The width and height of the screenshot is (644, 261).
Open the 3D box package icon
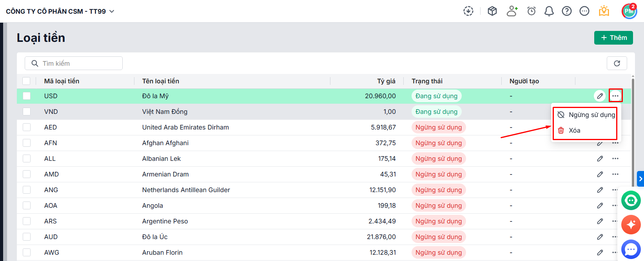(x=492, y=11)
